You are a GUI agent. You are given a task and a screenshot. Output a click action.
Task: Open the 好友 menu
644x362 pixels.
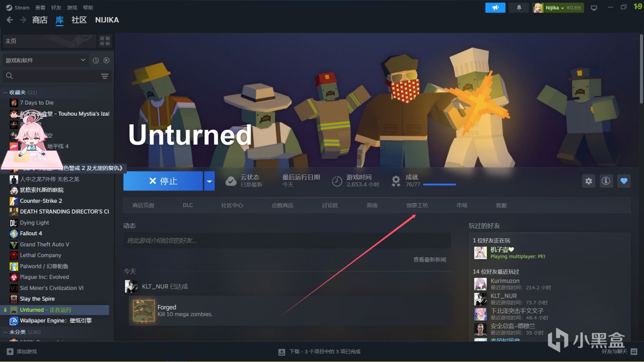click(x=56, y=8)
